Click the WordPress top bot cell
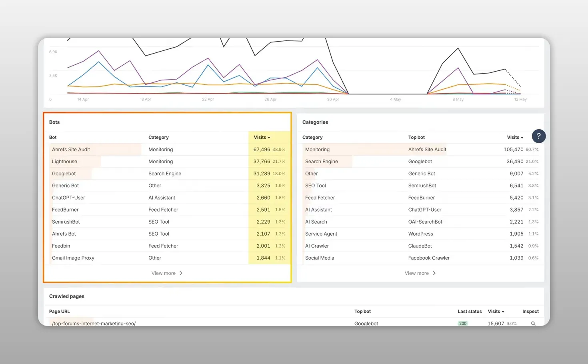This screenshot has height=364, width=588. tap(420, 234)
